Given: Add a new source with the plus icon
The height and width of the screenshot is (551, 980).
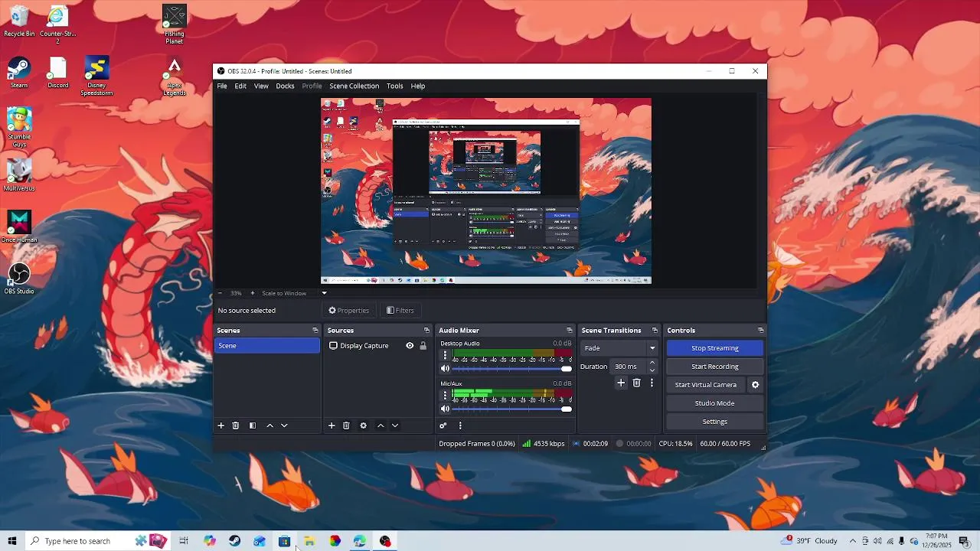Looking at the screenshot, I should pyautogui.click(x=332, y=425).
